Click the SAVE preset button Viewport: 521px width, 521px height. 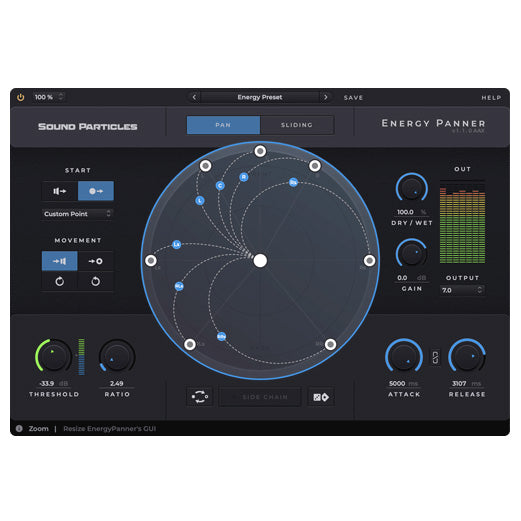click(x=353, y=98)
